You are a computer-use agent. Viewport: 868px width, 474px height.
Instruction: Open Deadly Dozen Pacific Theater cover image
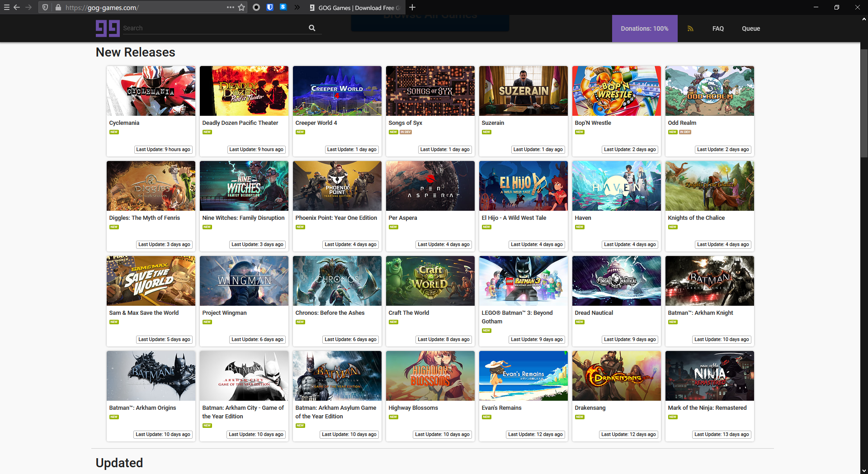244,91
